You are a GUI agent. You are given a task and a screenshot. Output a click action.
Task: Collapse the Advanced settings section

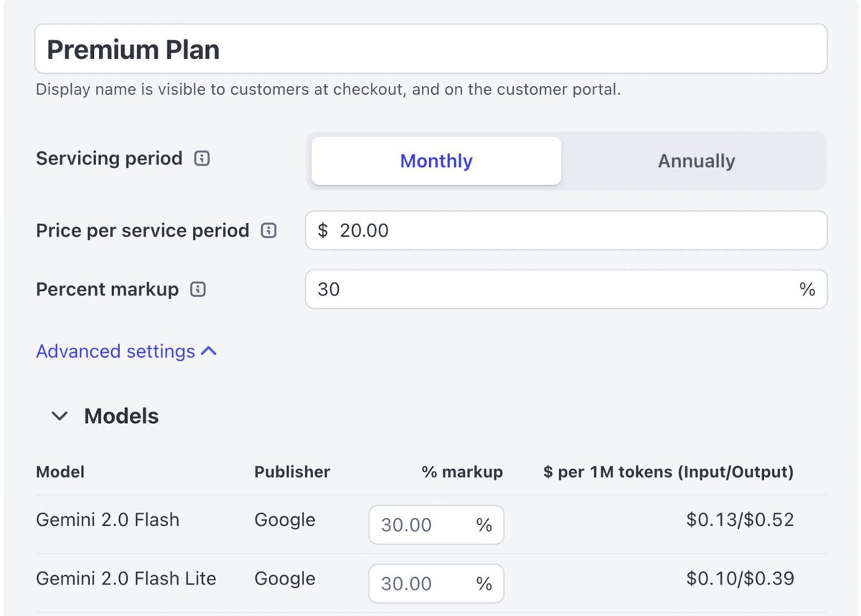click(x=126, y=351)
